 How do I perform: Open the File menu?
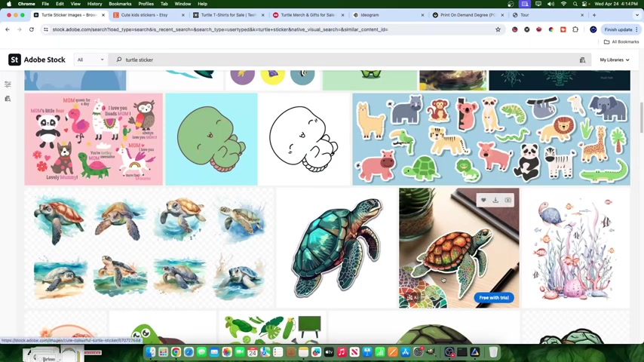click(x=45, y=4)
